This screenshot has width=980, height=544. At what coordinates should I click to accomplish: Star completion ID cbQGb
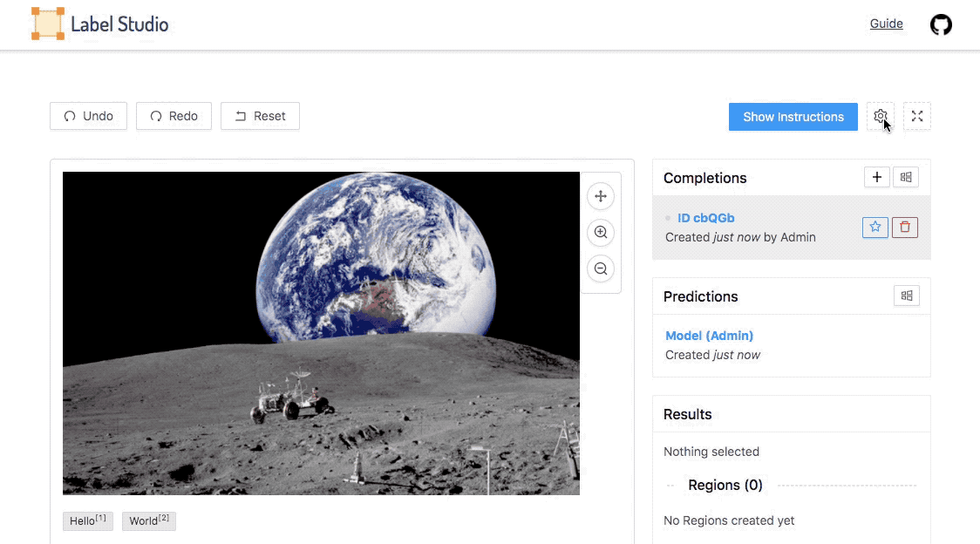[875, 228]
